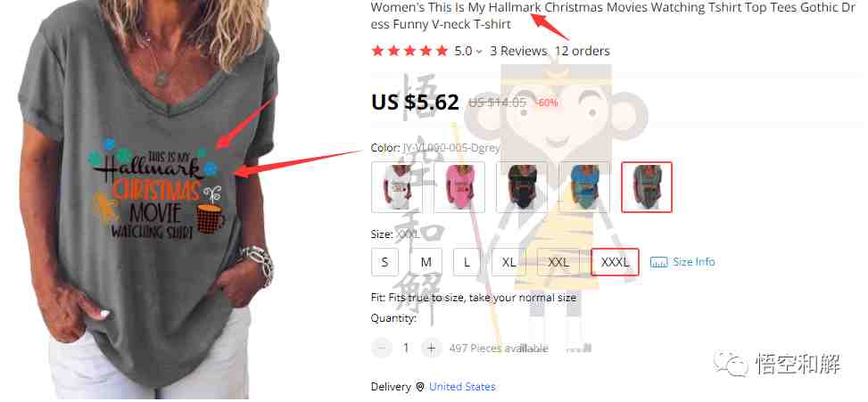868x402 pixels.
Task: Increase quantity with the plus button
Action: (x=431, y=348)
